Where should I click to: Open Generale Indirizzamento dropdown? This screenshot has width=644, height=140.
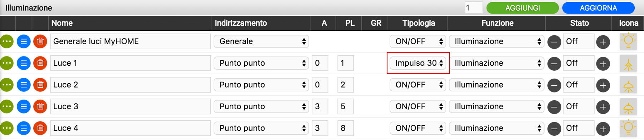[x=261, y=41]
